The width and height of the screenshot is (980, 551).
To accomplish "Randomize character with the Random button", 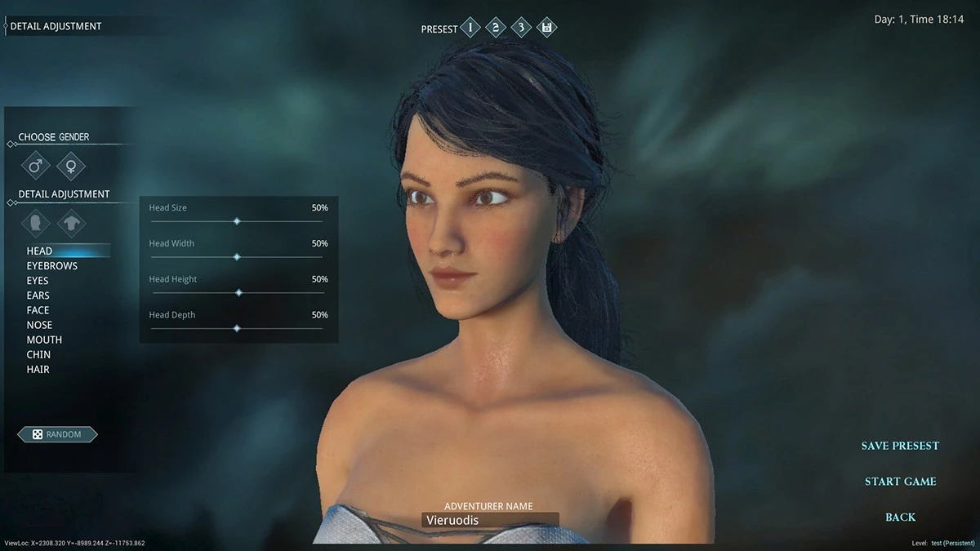I will (x=57, y=434).
